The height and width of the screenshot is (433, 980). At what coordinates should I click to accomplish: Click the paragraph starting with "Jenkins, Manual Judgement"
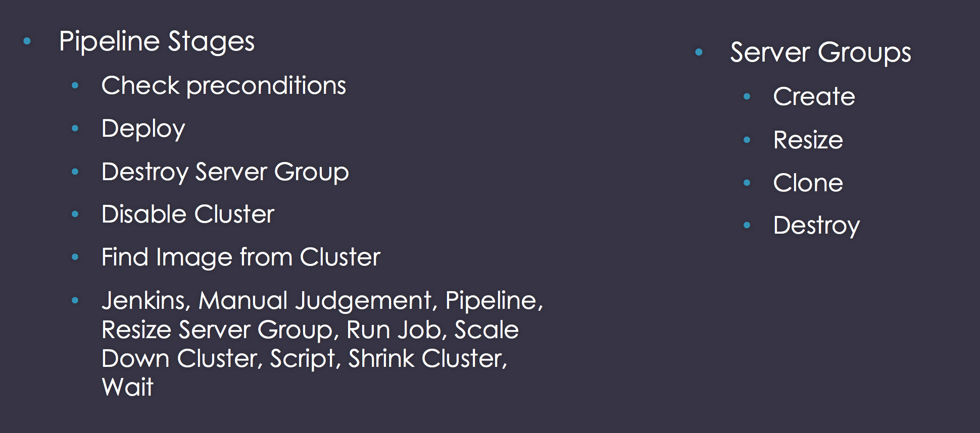point(322,343)
